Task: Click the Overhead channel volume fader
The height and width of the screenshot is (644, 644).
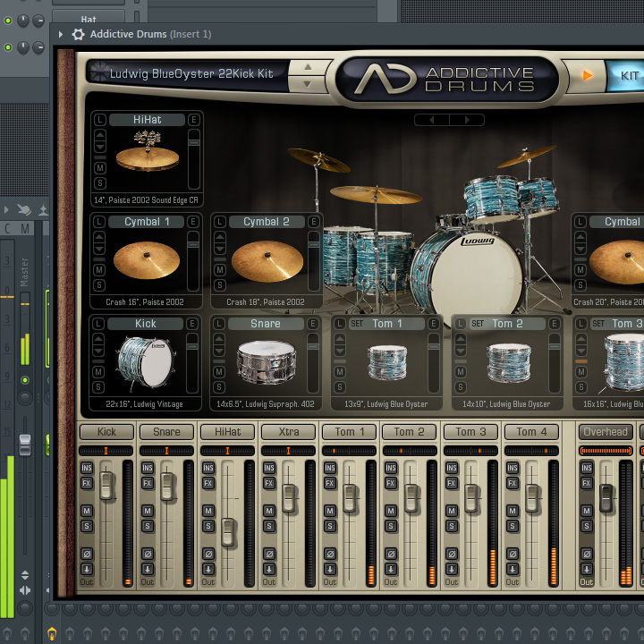Action: click(x=606, y=498)
